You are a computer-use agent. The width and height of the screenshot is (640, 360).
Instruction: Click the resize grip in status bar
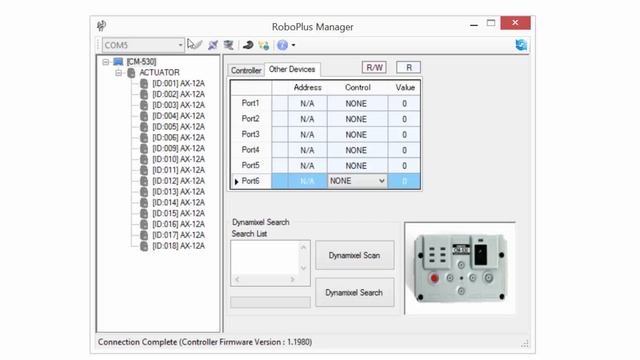(525, 344)
